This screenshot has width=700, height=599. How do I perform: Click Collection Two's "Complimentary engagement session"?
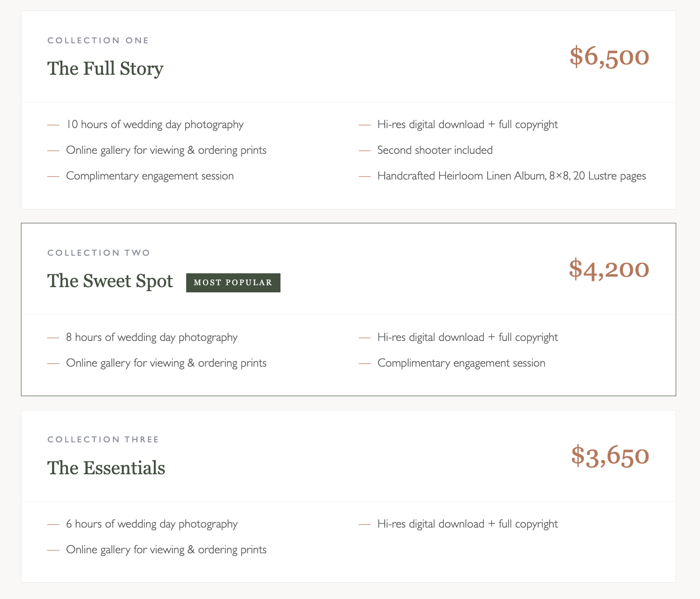pyautogui.click(x=461, y=363)
